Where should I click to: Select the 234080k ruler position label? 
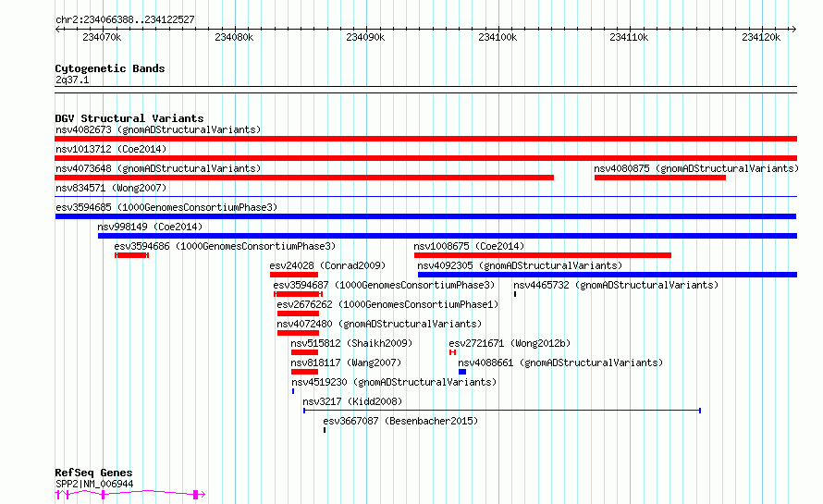(x=234, y=37)
